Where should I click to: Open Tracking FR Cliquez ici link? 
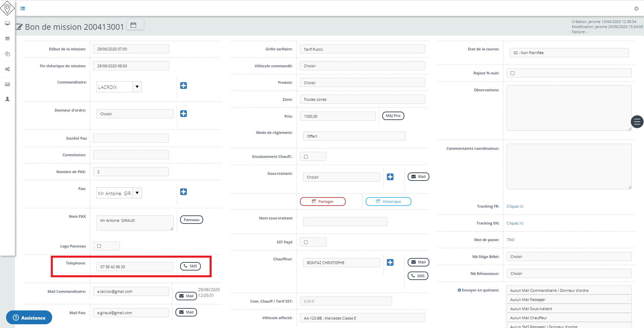[515, 206]
